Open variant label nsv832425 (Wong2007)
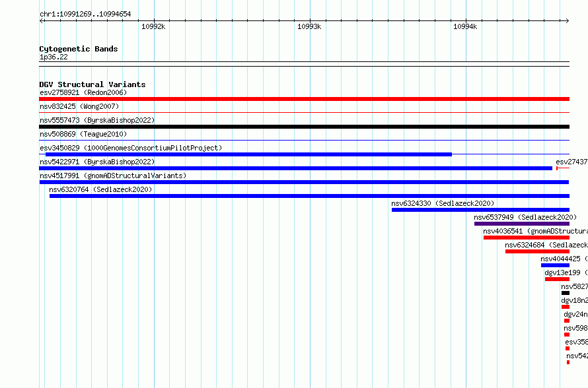The image size is (588, 388). (79, 106)
